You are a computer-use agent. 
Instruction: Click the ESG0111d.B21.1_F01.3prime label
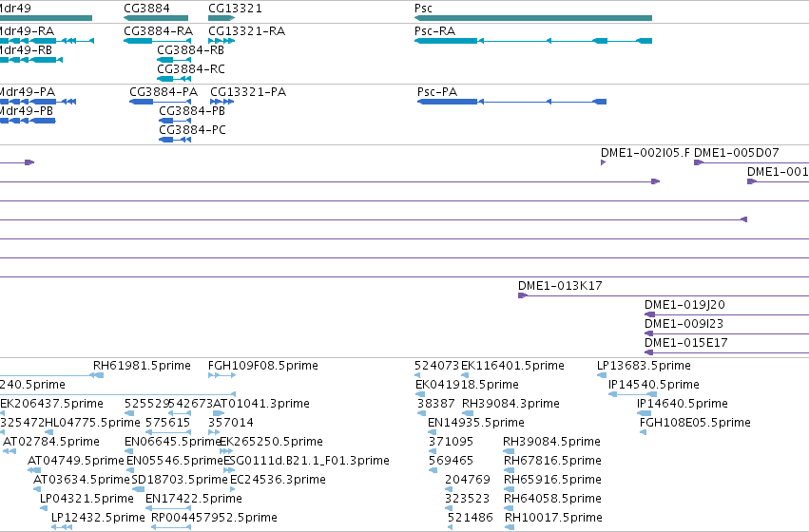click(x=306, y=461)
